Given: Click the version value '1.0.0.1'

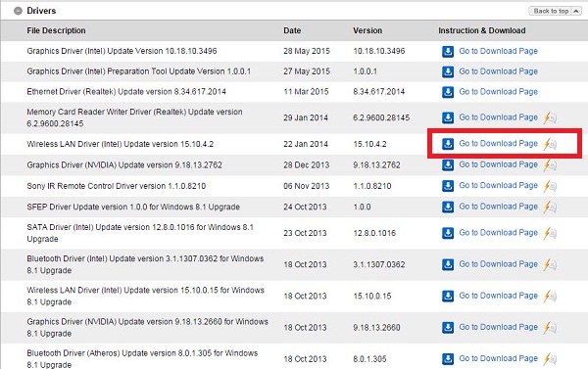Looking at the screenshot, I should tap(365, 71).
